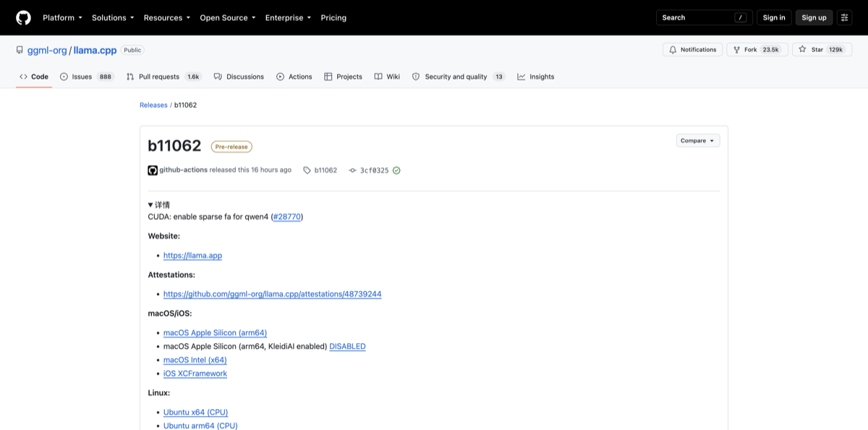
Task: Click the DISABLED link for KleidiAI build
Action: point(347,346)
